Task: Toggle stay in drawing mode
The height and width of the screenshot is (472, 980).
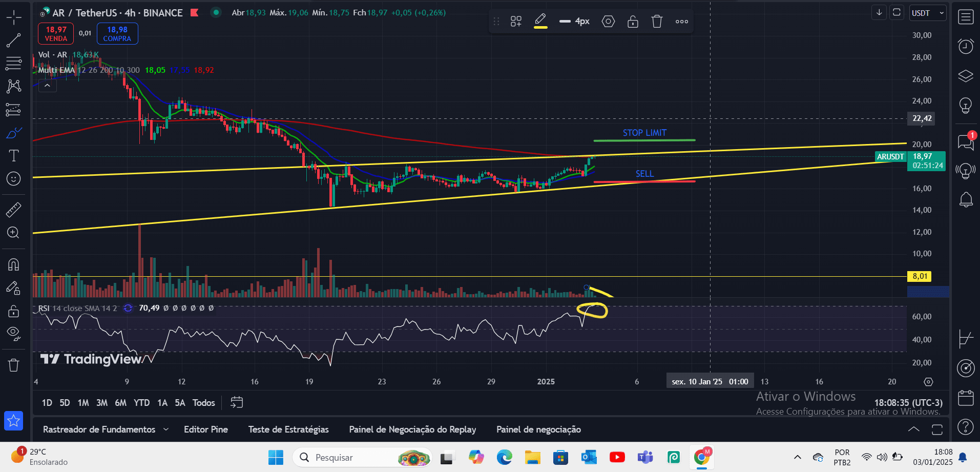Action: 14,288
